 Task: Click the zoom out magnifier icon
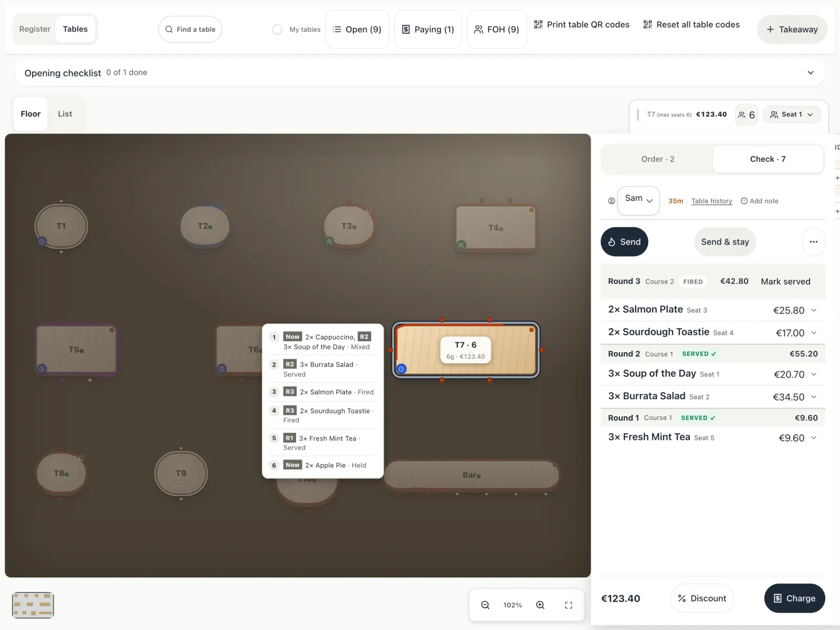pos(485,605)
